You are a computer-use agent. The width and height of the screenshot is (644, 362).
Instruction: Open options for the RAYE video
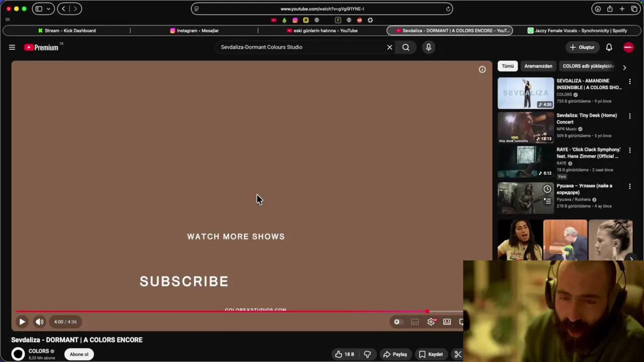coord(629,150)
